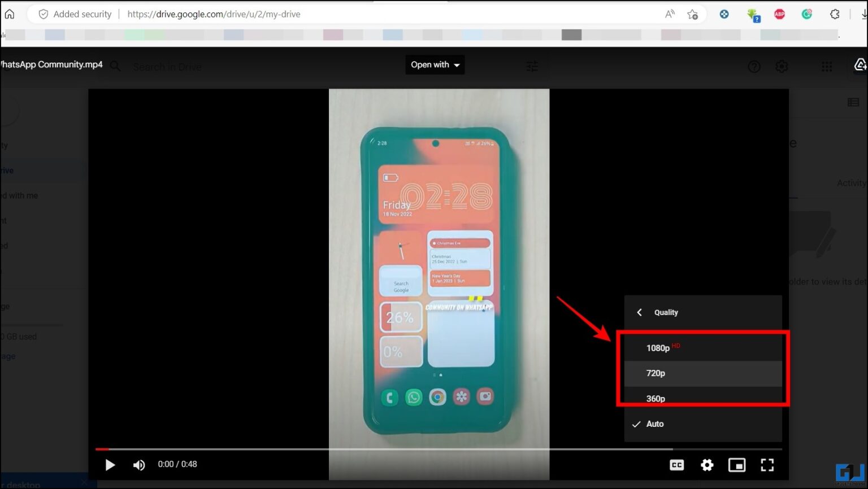The height and width of the screenshot is (489, 868).
Task: Select the Auto quality option
Action: 654,423
